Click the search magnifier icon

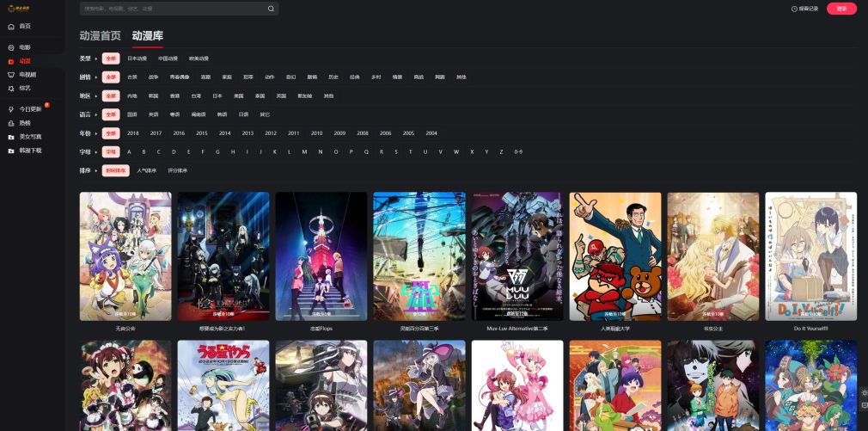point(271,9)
